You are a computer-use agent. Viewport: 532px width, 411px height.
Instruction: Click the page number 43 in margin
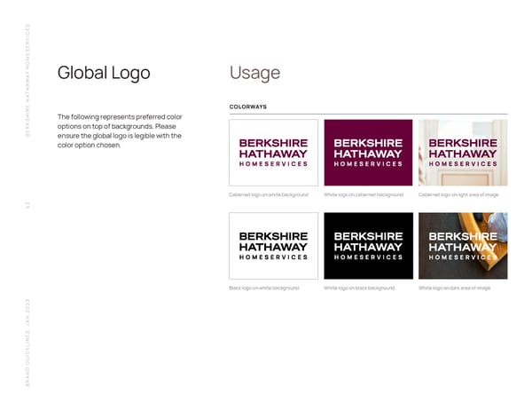(27, 205)
